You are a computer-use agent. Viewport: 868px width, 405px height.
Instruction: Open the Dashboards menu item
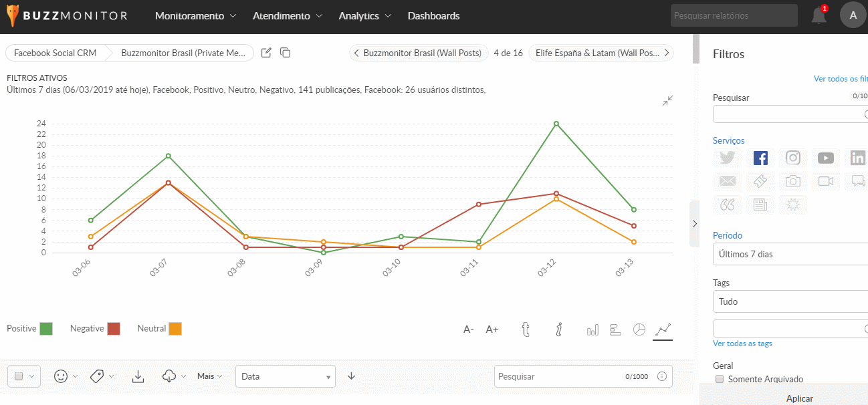tap(433, 16)
